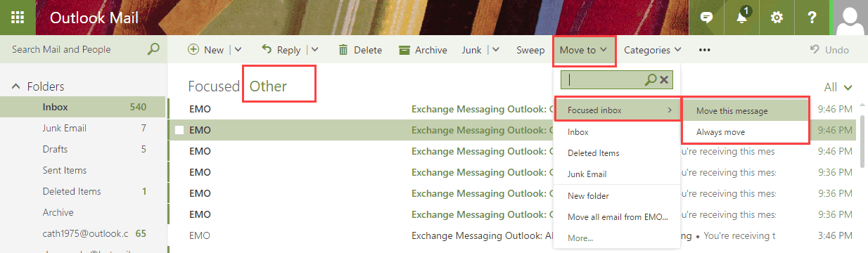Switch to the Focused tab

pos(214,86)
